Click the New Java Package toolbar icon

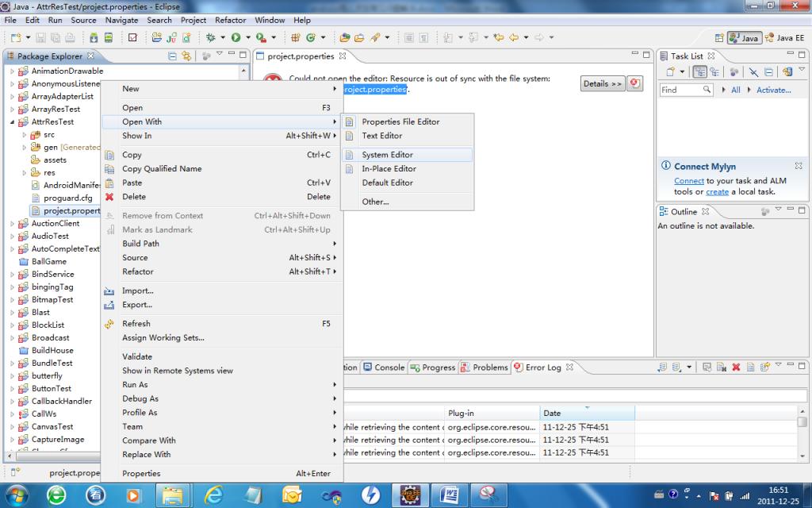[296, 37]
